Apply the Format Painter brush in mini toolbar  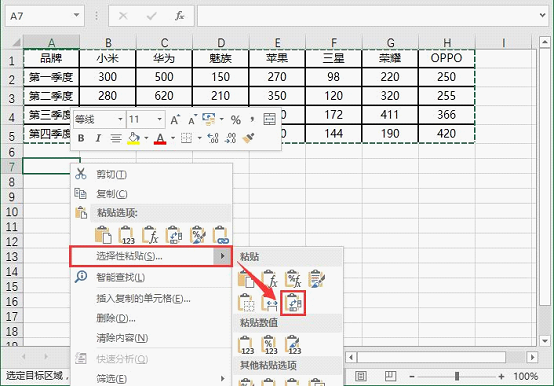[248, 138]
